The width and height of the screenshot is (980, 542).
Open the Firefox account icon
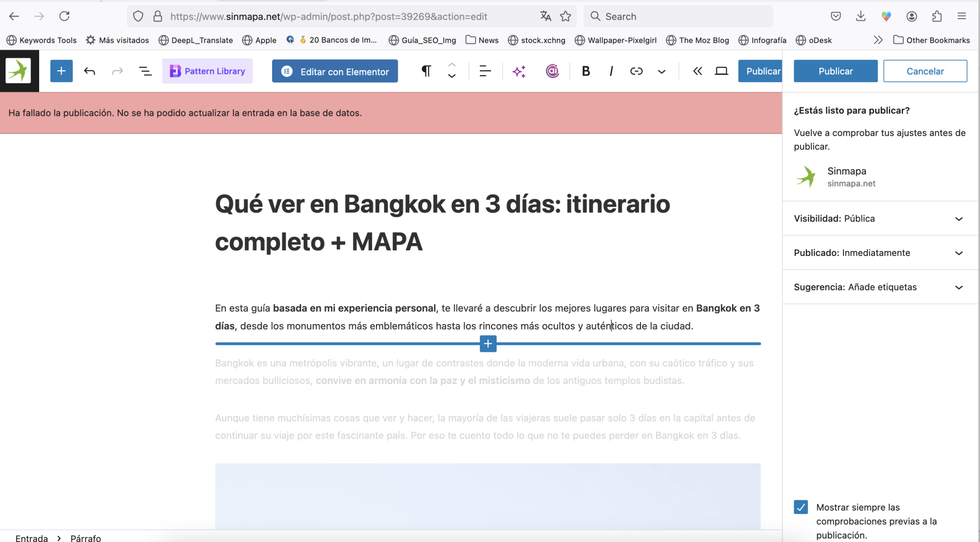point(912,17)
